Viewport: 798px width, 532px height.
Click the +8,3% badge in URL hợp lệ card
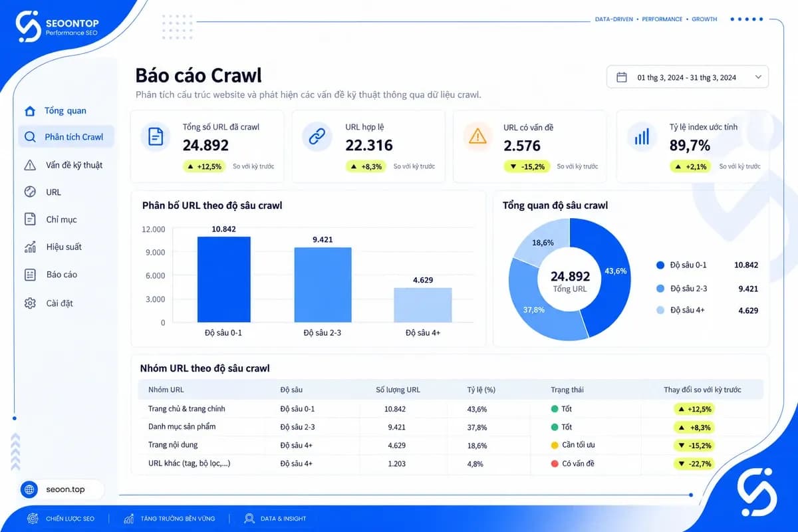point(366,166)
